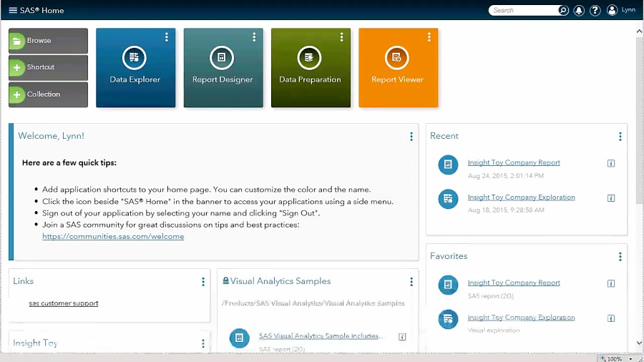
Task: Open the Welcome panel options menu
Action: click(x=411, y=137)
